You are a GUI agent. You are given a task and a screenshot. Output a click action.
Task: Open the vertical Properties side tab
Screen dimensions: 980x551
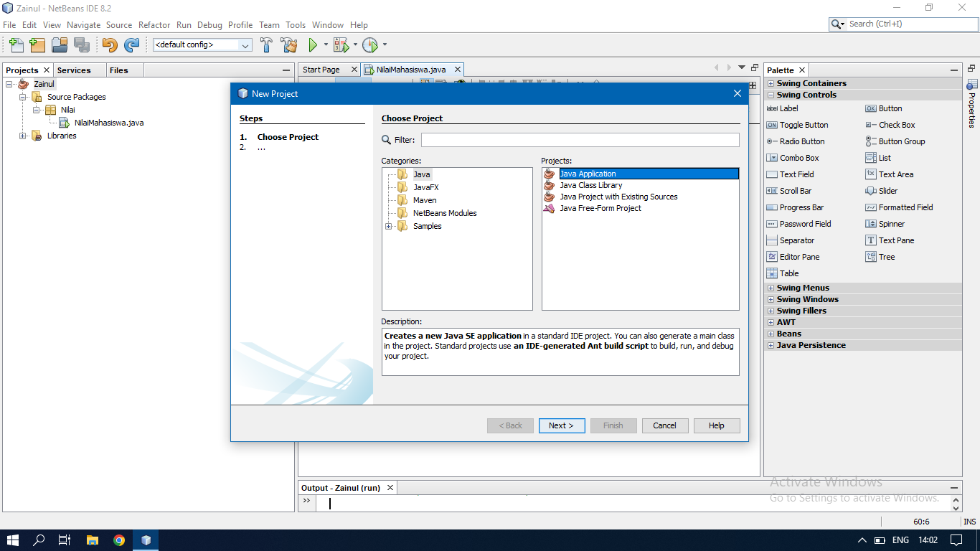[972, 104]
